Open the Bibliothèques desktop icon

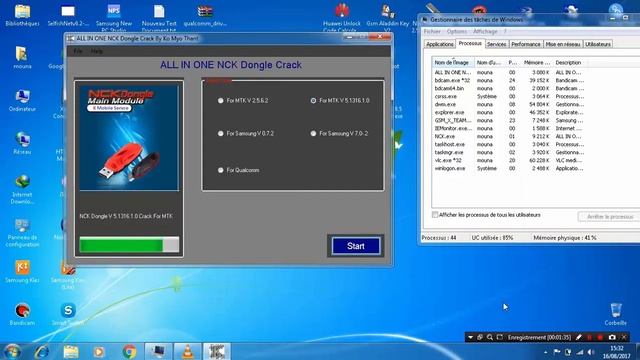pyautogui.click(x=22, y=16)
